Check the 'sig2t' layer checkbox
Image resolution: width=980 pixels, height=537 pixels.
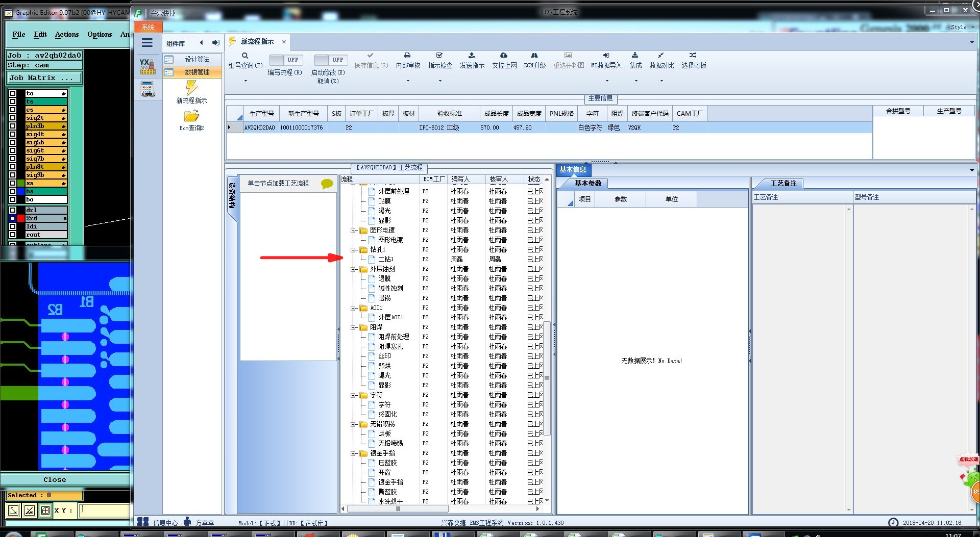tap(13, 118)
